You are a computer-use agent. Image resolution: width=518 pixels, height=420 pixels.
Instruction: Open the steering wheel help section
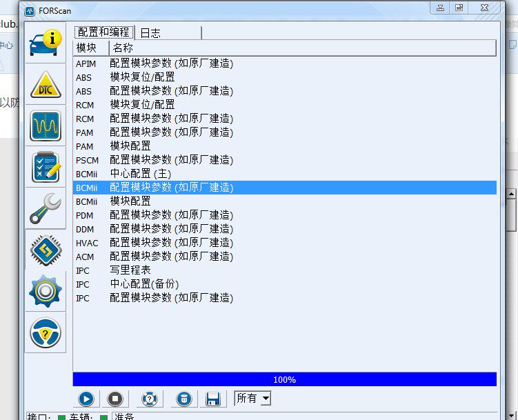tap(46, 332)
